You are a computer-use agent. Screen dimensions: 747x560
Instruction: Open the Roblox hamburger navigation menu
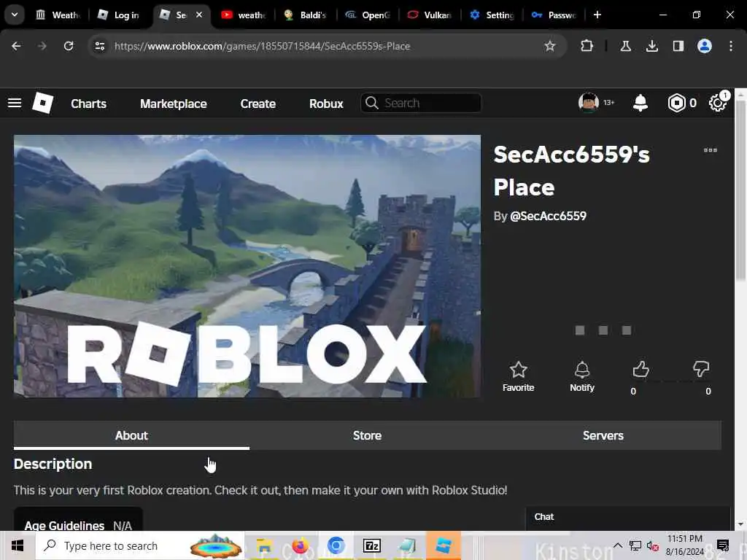coord(15,103)
